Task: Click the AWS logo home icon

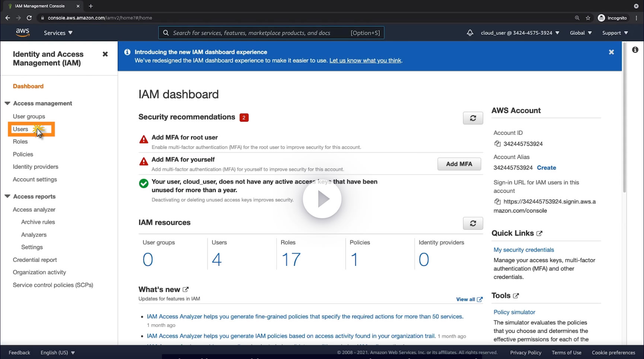Action: (23, 33)
